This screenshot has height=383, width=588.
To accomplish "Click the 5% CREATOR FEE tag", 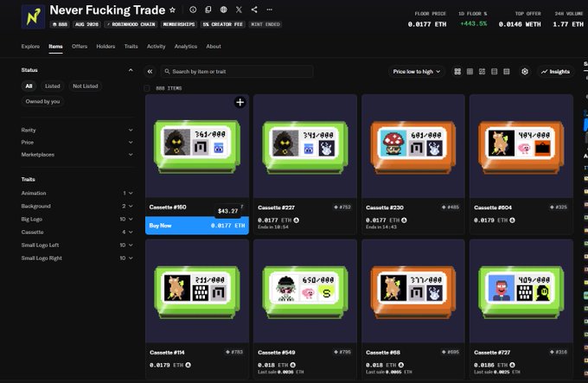I will point(223,24).
